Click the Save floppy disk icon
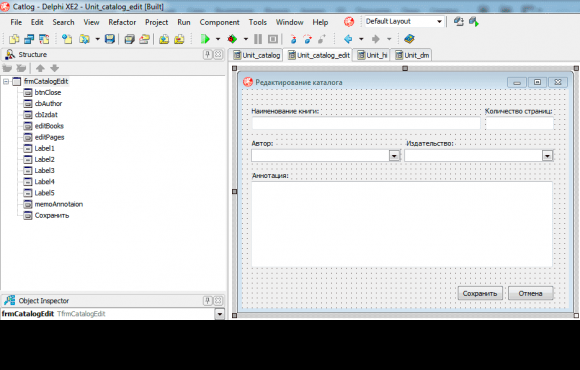 pyautogui.click(x=109, y=39)
